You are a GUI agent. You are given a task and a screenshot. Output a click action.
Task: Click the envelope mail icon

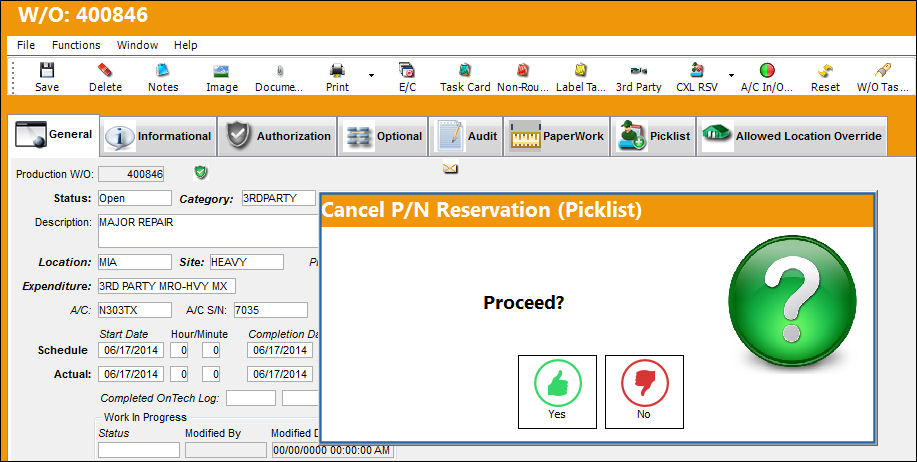(450, 169)
